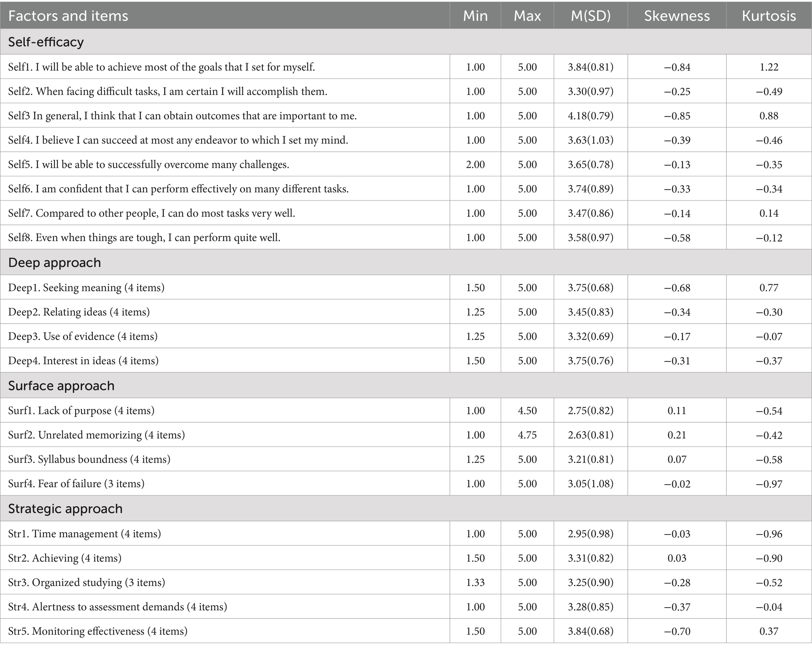Click the 'Skewness' column header
Viewport: 812px width, 650px height.
coord(677,16)
